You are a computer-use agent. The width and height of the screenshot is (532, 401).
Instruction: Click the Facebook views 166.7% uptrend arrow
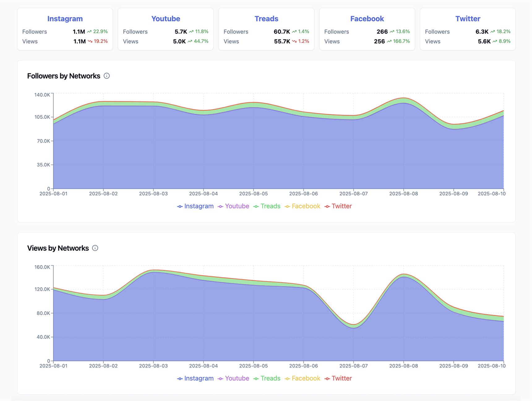pos(389,41)
